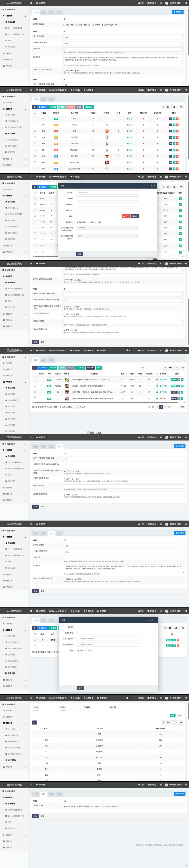Click 规格模板 button in product toolbar
The width and height of the screenshot is (189, 868).
pos(90,368)
